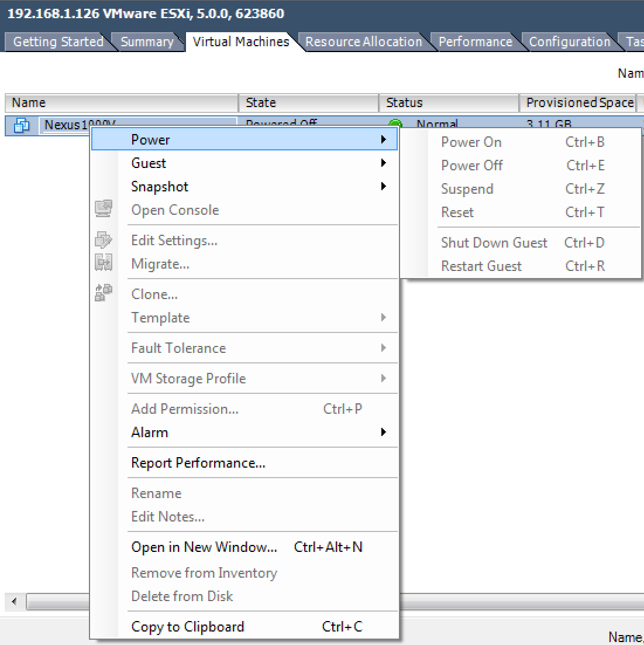Select Open in New Window... entry

click(x=244, y=547)
